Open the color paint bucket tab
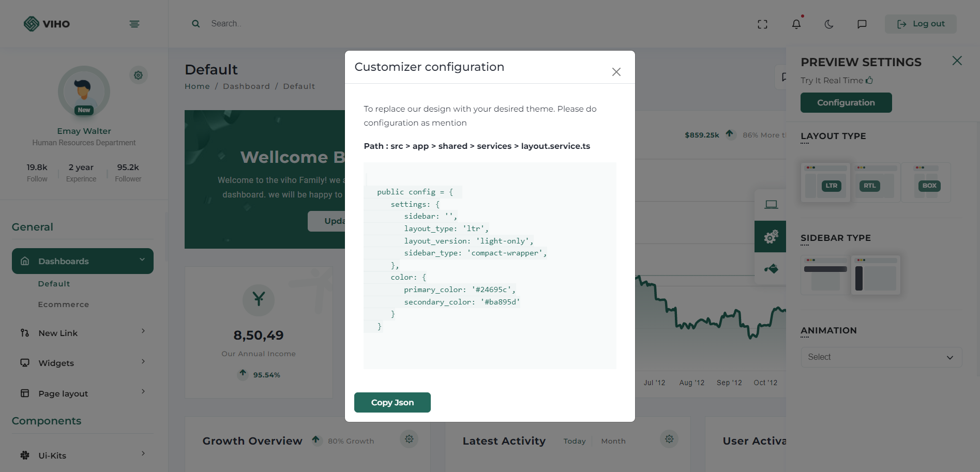Screen dimensions: 980x472 [771, 269]
